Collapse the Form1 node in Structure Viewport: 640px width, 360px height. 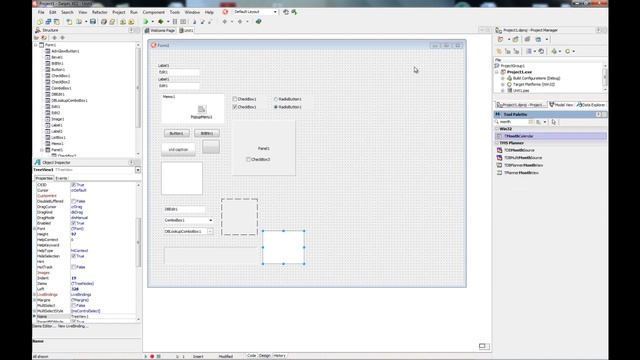tap(36, 45)
